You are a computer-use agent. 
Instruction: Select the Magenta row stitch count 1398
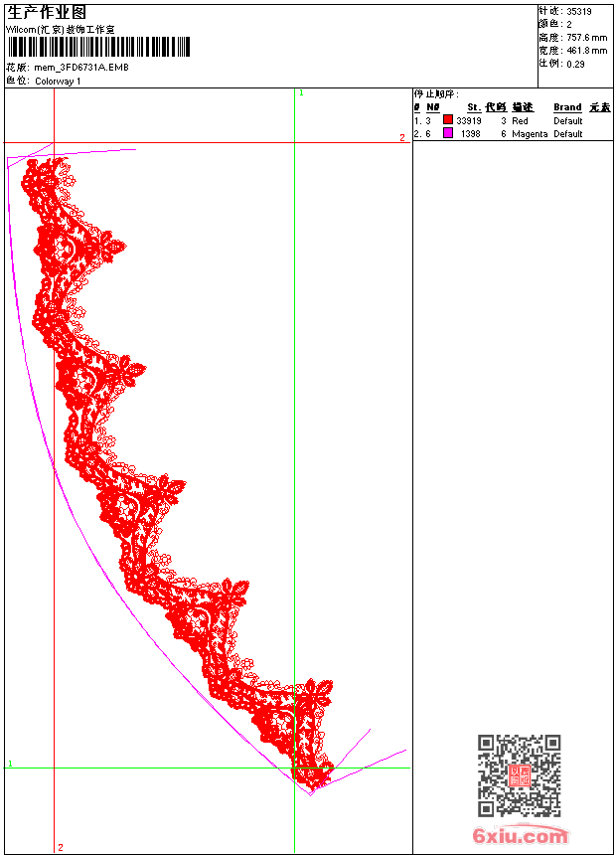(471, 133)
